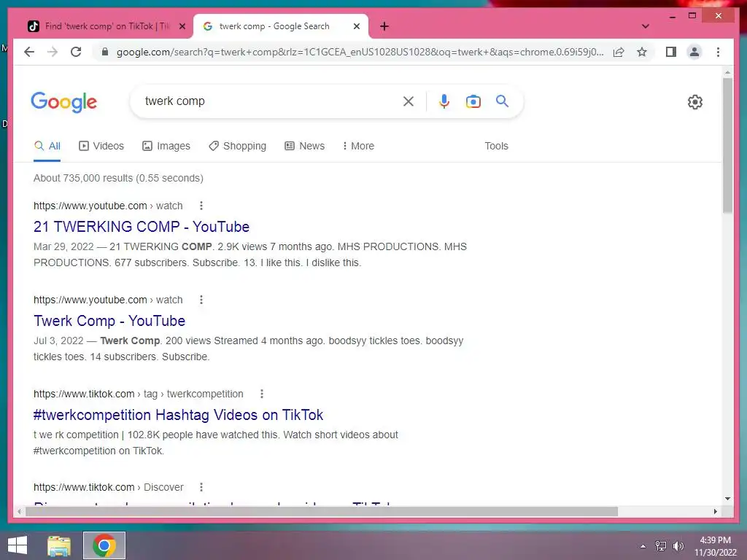This screenshot has width=747, height=560.
Task: Click the tiktok.com tag twerkcompetition breadcrumb
Action: tap(138, 394)
